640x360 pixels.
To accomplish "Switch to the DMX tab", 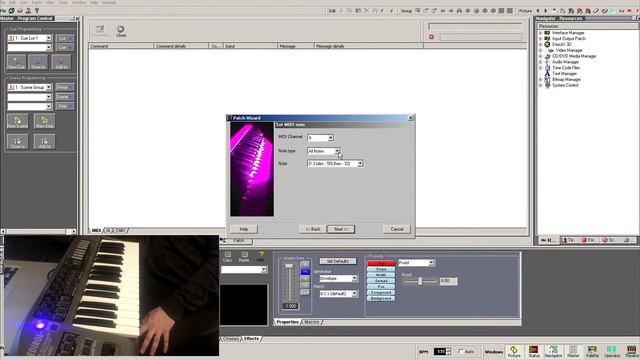I will tap(120, 231).
